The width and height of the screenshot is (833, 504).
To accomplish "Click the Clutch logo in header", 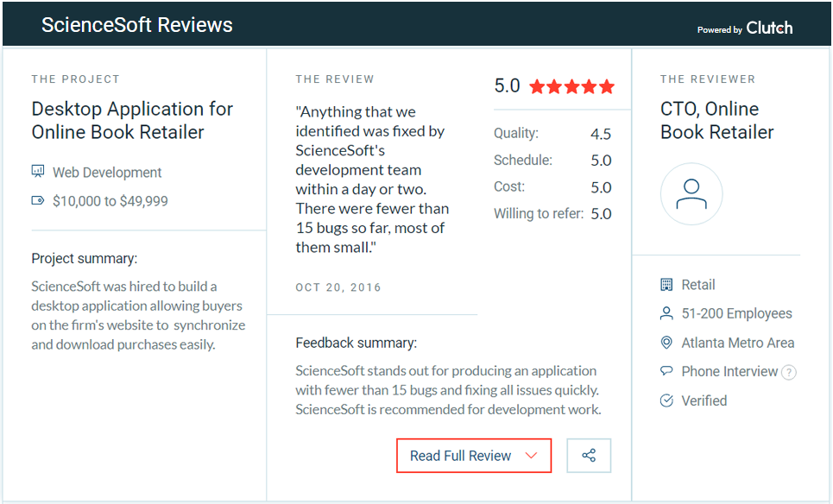I will click(x=768, y=28).
